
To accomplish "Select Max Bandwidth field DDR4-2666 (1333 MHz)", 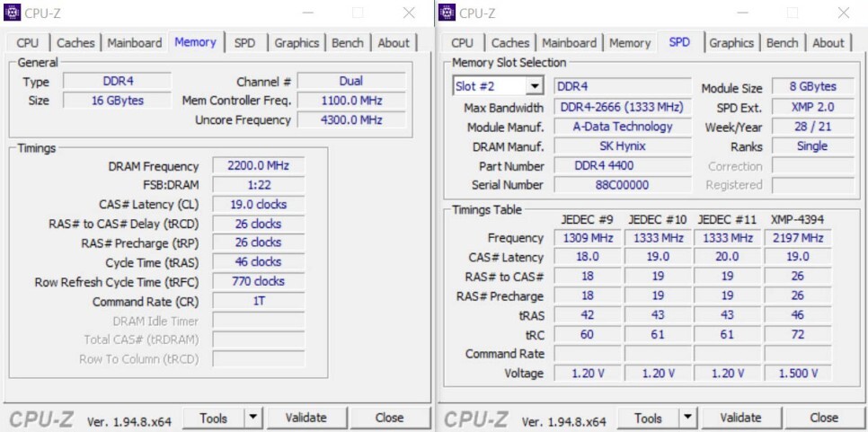I will click(x=622, y=107).
